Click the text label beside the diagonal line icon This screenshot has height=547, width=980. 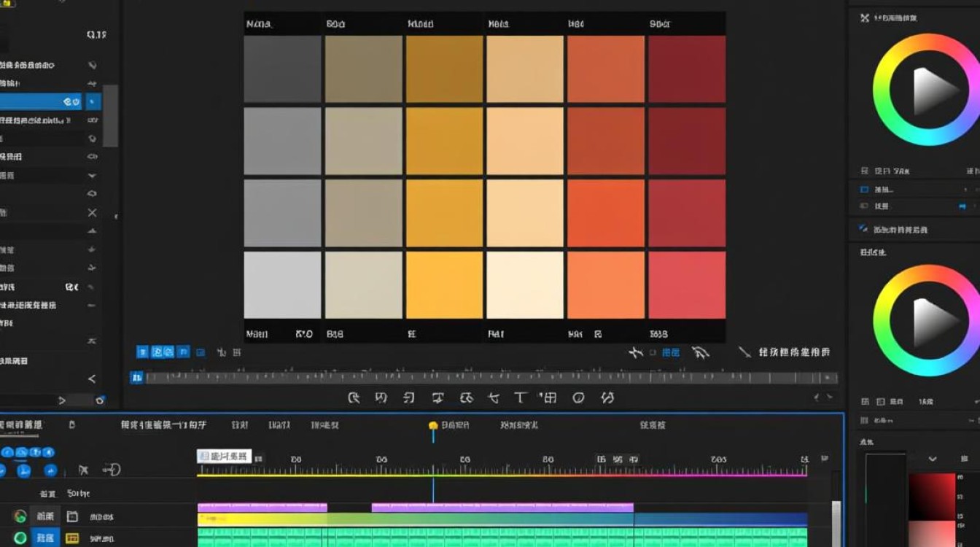pos(794,352)
